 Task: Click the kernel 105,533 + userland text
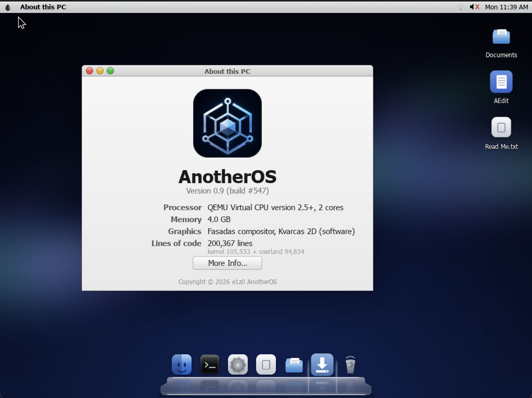(256, 251)
